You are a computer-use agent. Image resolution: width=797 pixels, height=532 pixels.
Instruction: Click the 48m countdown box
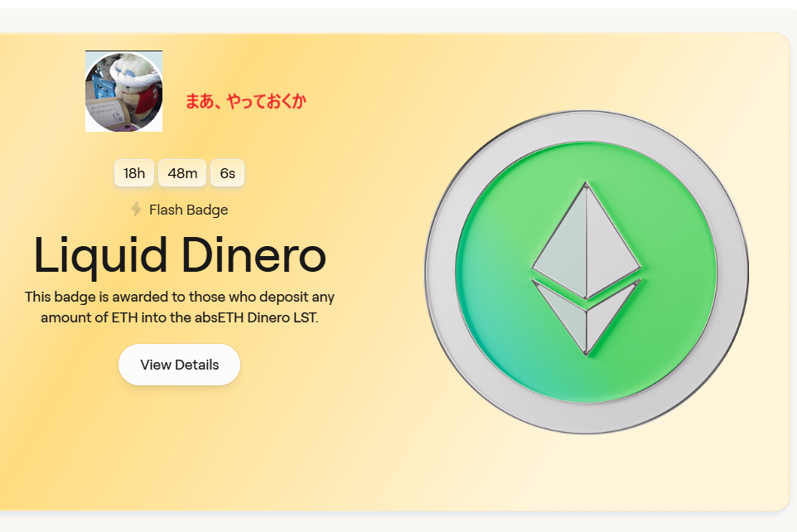182,173
